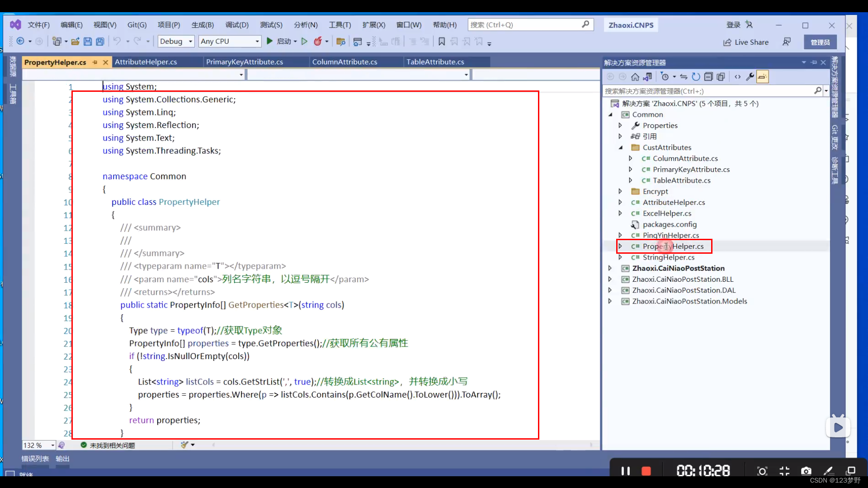Click the undo arrow icon
Screen dimensions: 868x488
click(x=117, y=41)
